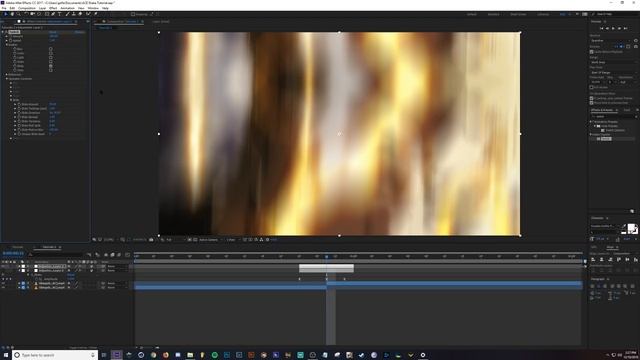Open the Work Area range dropdown
640x360 pixels.
click(x=613, y=62)
